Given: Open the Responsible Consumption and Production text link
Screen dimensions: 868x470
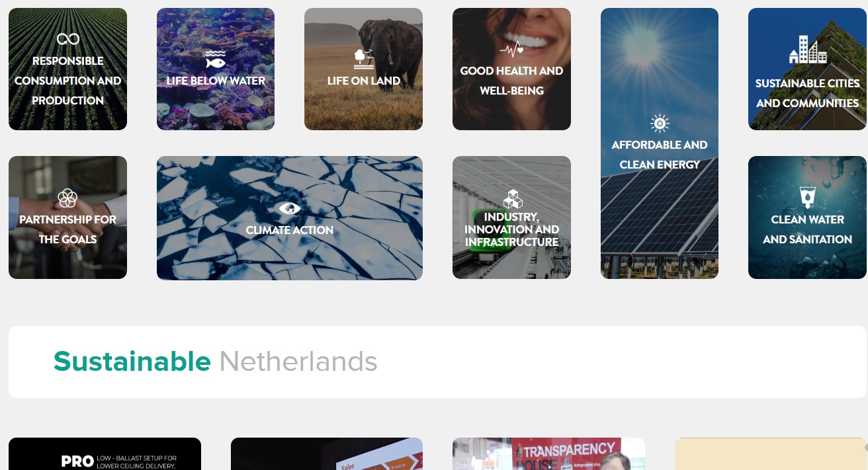Looking at the screenshot, I should pos(67,81).
